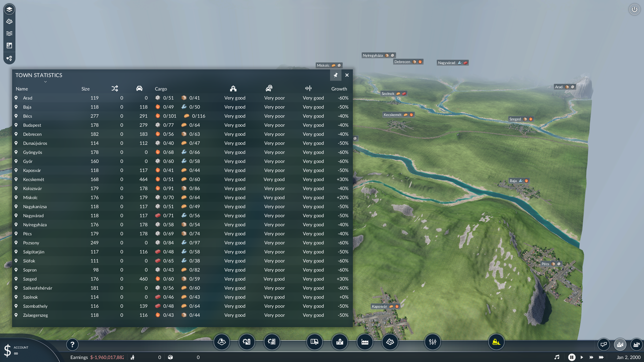This screenshot has width=644, height=362.
Task: Open the road vehicles menu
Action: 314,342
